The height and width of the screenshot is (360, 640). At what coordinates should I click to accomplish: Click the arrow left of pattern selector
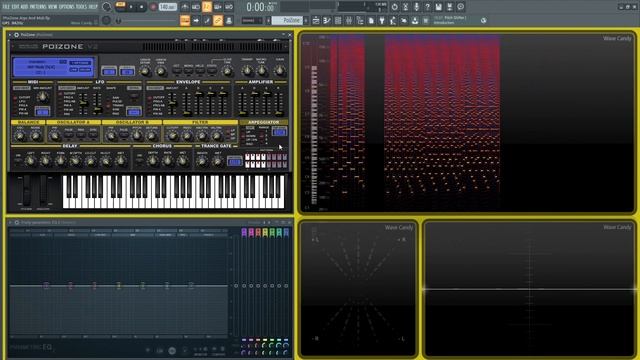(x=268, y=20)
